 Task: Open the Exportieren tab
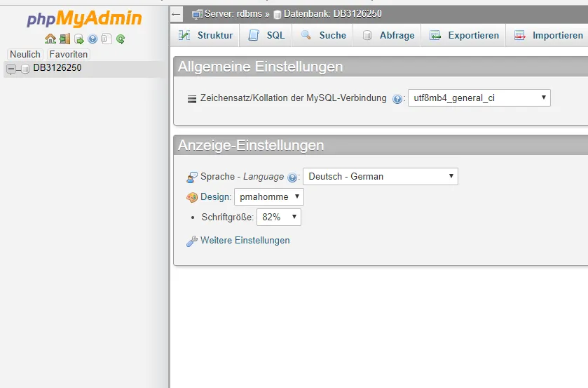pos(463,35)
